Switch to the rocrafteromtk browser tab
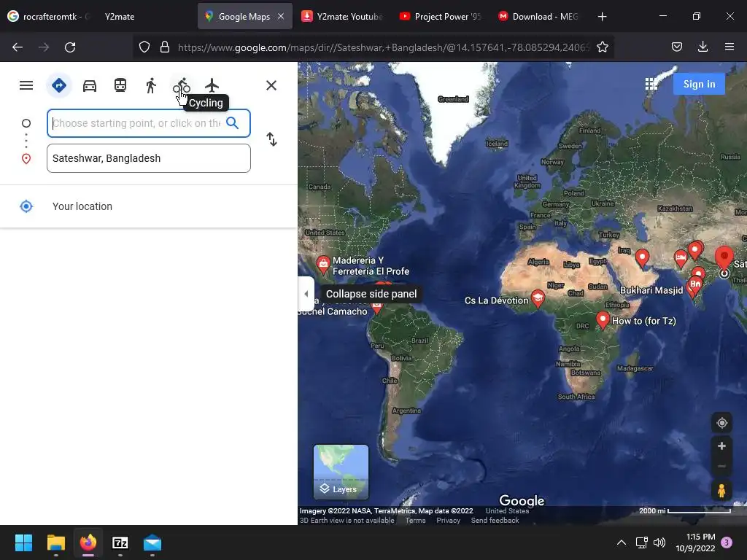 (x=49, y=16)
